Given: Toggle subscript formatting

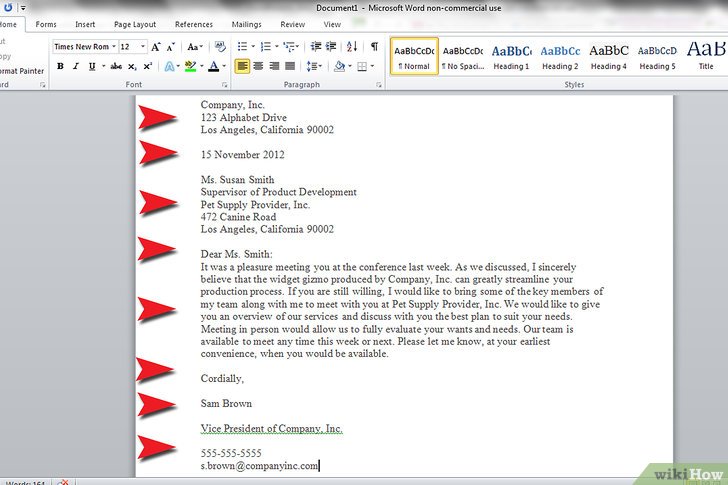Looking at the screenshot, I should coord(132,66).
